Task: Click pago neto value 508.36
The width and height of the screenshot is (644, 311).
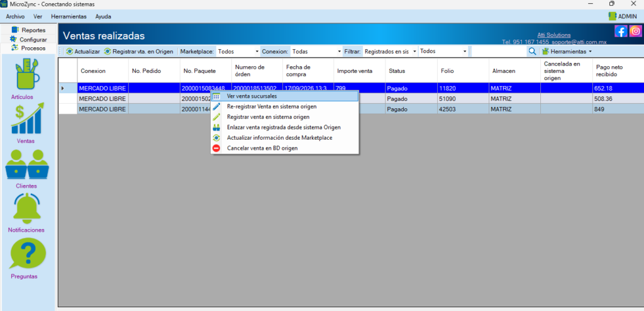Action: click(618, 99)
